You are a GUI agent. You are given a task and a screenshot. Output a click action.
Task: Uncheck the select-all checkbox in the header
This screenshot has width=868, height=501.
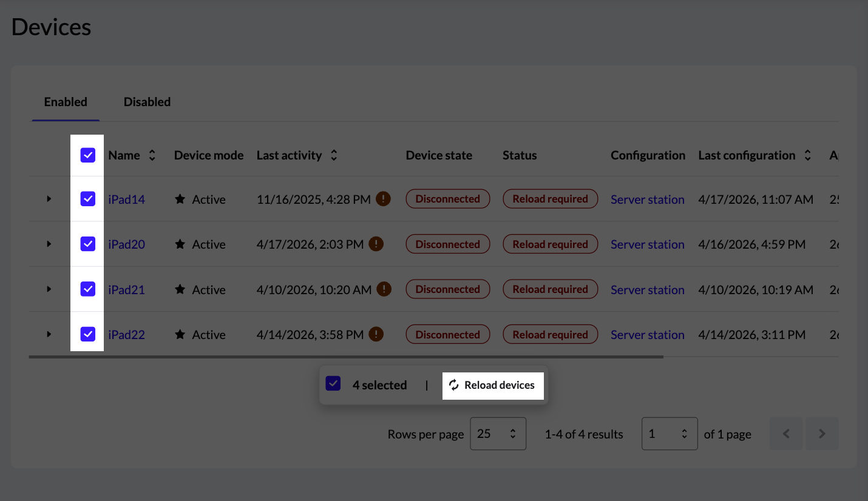click(x=87, y=155)
